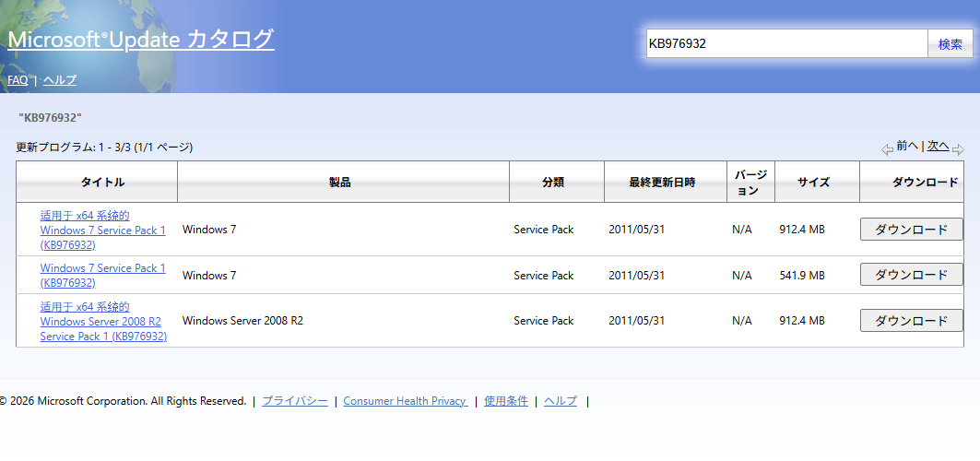Screen dimensions: 980x461
Task: Sort by タイトル column header
Action: pyautogui.click(x=103, y=183)
